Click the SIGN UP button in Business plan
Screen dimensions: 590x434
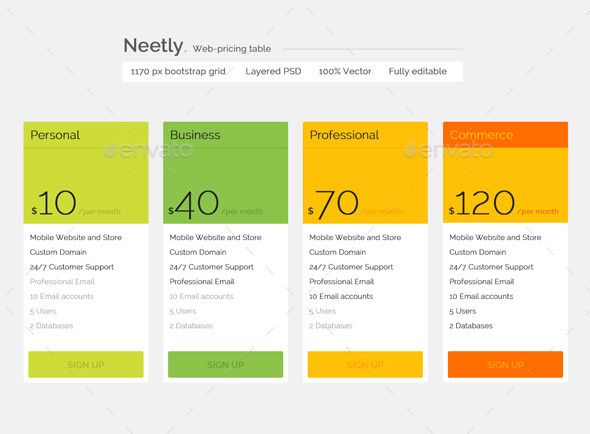[225, 364]
